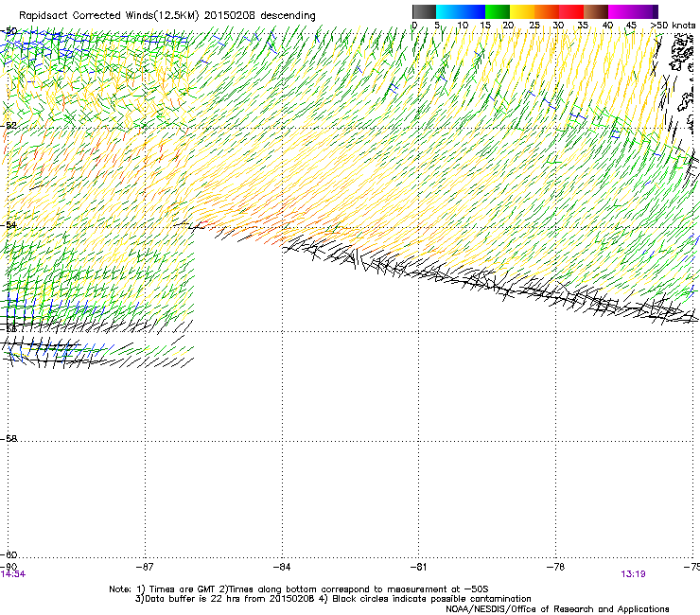Click the -87 longitude axis label
Viewport: 700px width, 615px height.
(145, 567)
